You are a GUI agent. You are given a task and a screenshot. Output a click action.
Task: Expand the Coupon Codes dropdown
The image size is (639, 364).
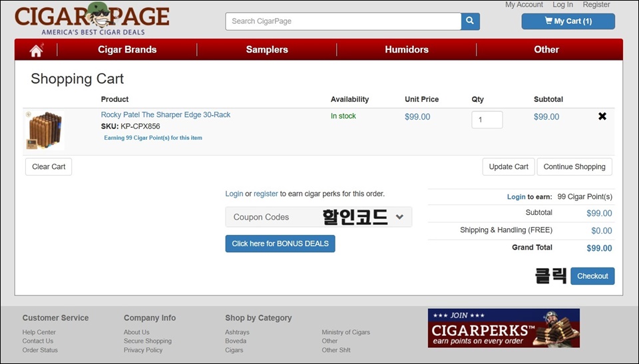coord(318,217)
